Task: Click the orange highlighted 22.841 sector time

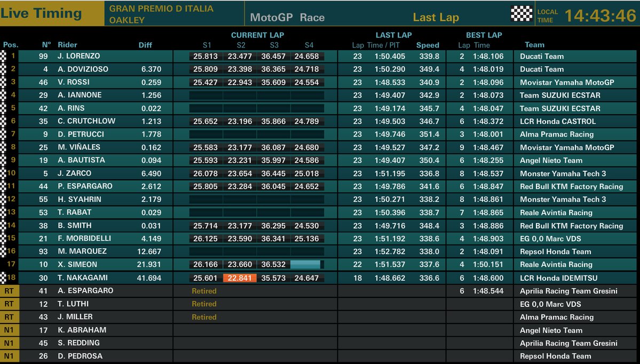Action: pyautogui.click(x=241, y=278)
